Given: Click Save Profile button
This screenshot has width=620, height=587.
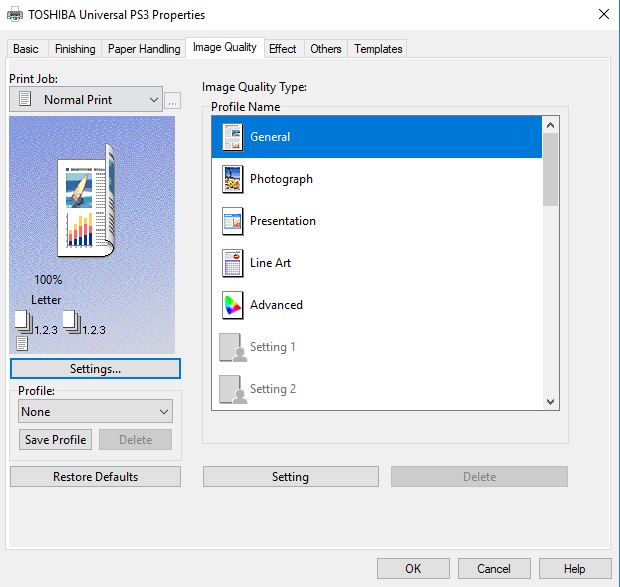Looking at the screenshot, I should pos(55,440).
